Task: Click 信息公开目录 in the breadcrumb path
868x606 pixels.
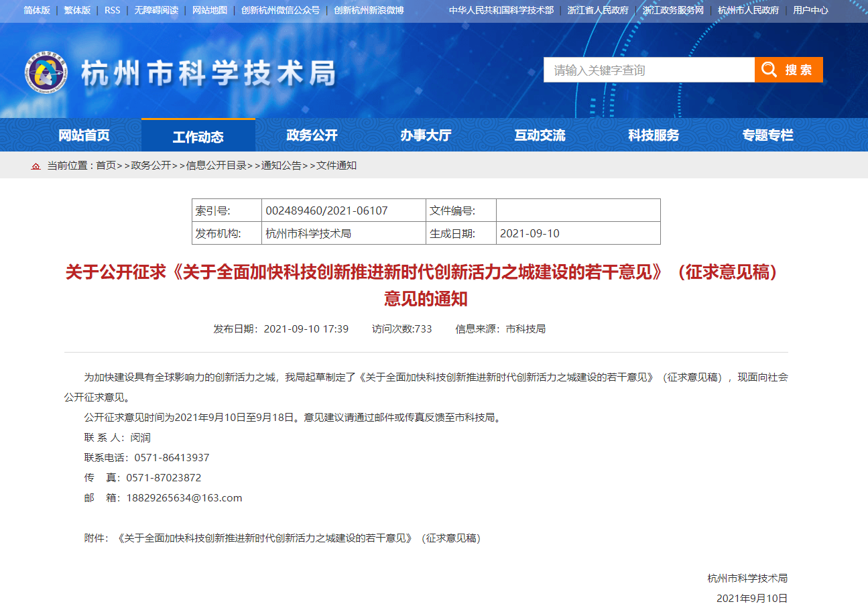Action: pyautogui.click(x=216, y=166)
